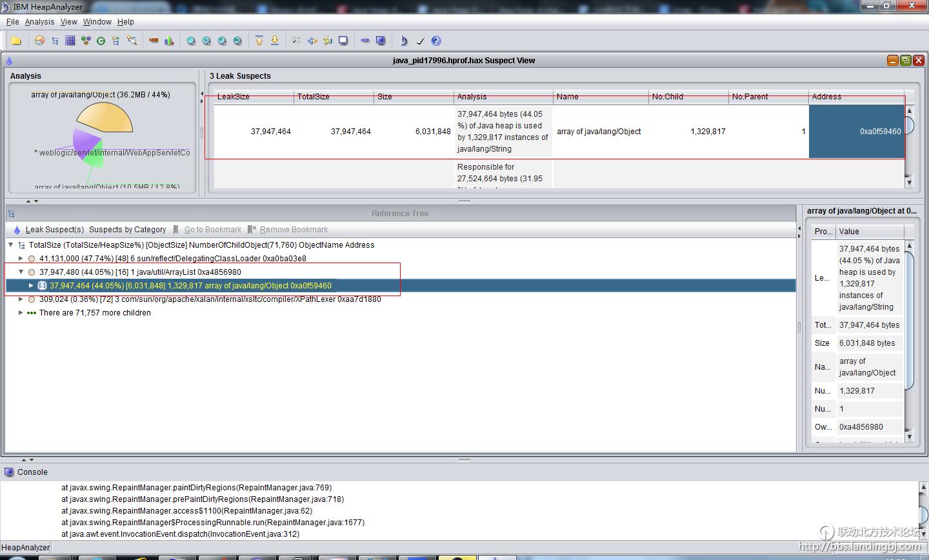The width and height of the screenshot is (929, 560).
Task: Open the Analysis menu
Action: [39, 21]
